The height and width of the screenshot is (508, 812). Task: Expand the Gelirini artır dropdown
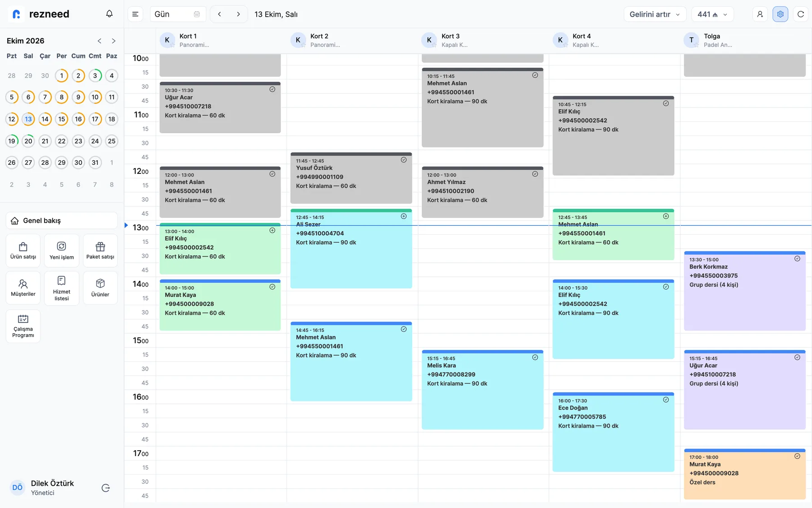[655, 14]
